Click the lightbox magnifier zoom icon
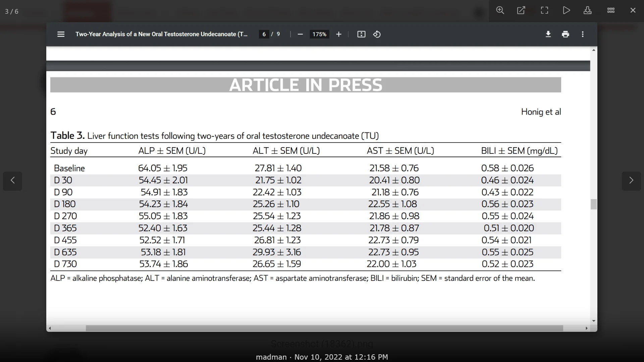Viewport: 644px width, 362px height. click(x=500, y=10)
